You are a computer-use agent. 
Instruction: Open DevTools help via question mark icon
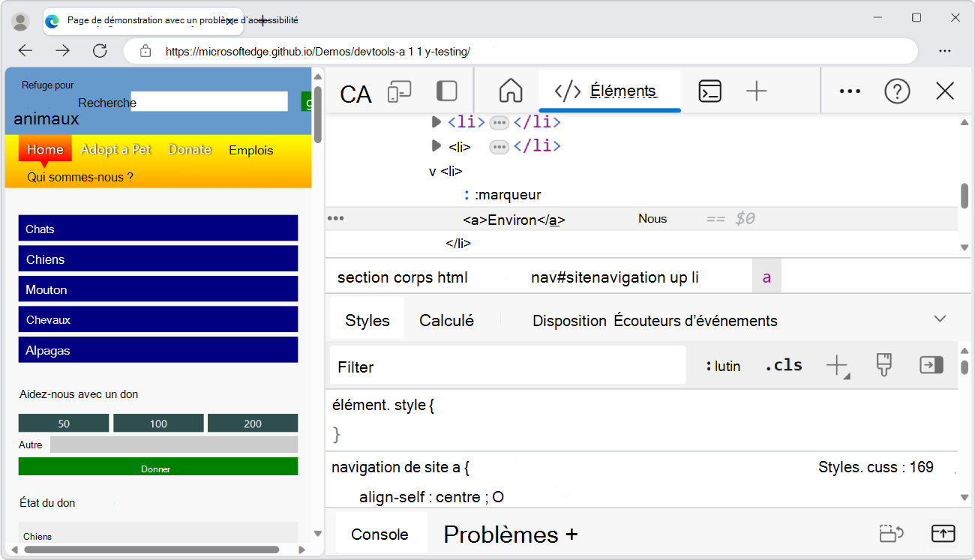pyautogui.click(x=897, y=91)
